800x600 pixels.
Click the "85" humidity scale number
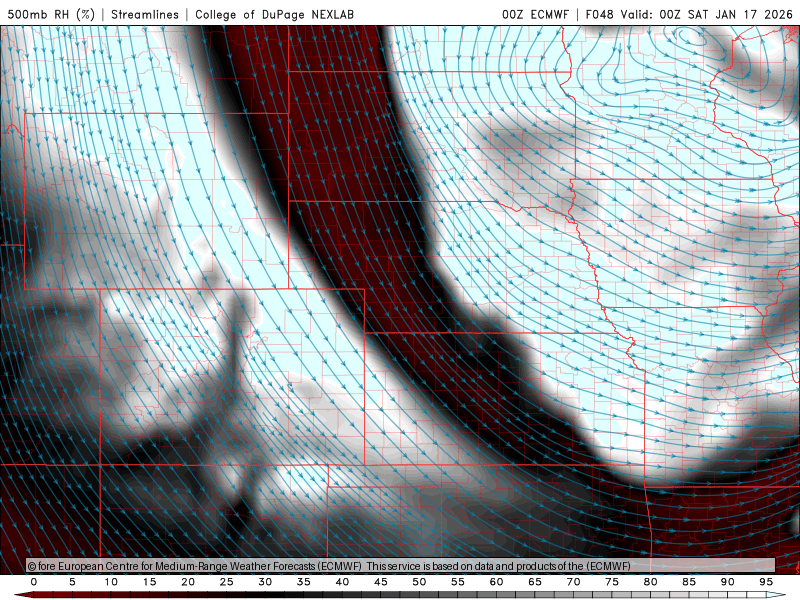(689, 582)
